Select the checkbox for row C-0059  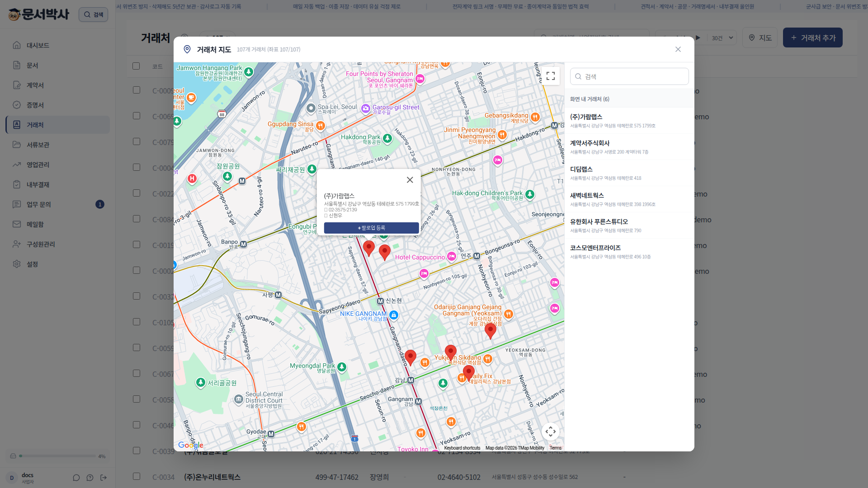pos(137,347)
